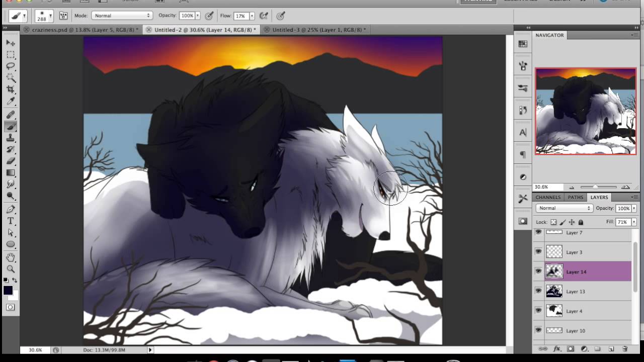Select the Pen tool
Viewport: 644px width, 362px height.
tap(11, 209)
